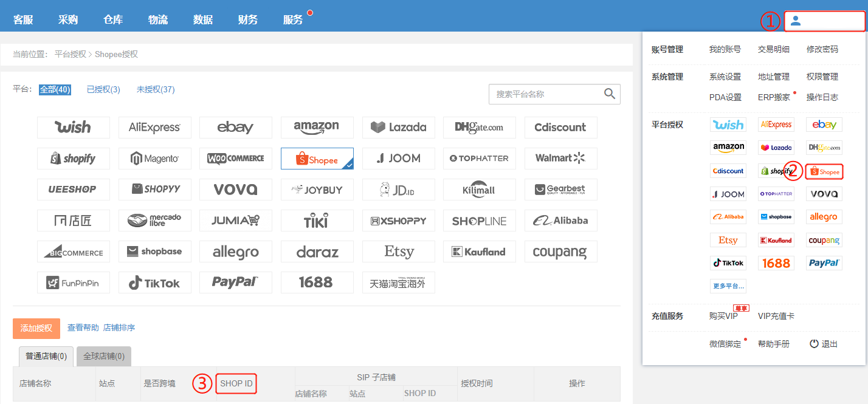The width and height of the screenshot is (868, 404).
Task: Choose the JOOM logo in main grid
Action: [x=399, y=159]
